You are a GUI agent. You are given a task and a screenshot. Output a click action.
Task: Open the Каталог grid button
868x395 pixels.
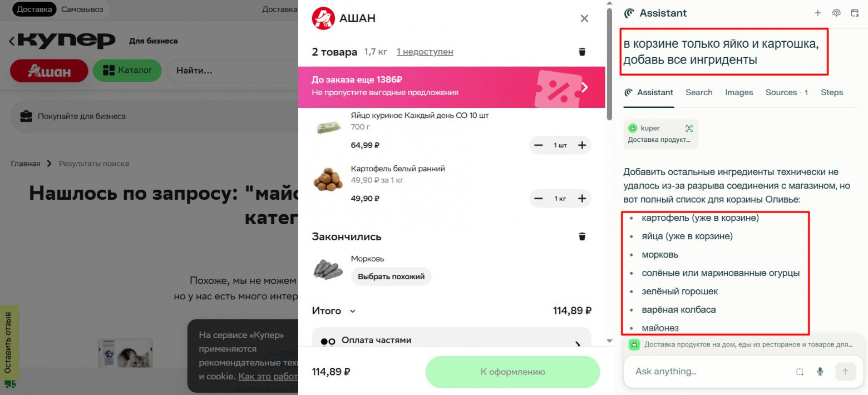[x=127, y=71]
